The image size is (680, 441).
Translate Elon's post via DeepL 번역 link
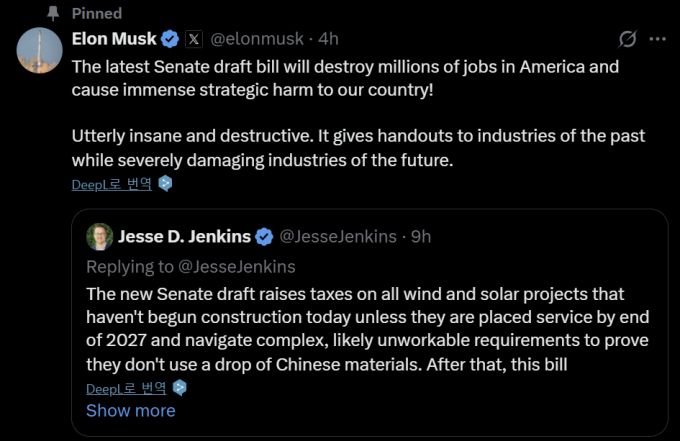click(x=112, y=184)
